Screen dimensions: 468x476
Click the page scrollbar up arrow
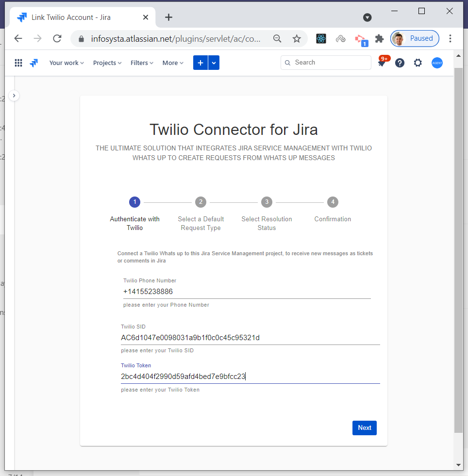458,56
